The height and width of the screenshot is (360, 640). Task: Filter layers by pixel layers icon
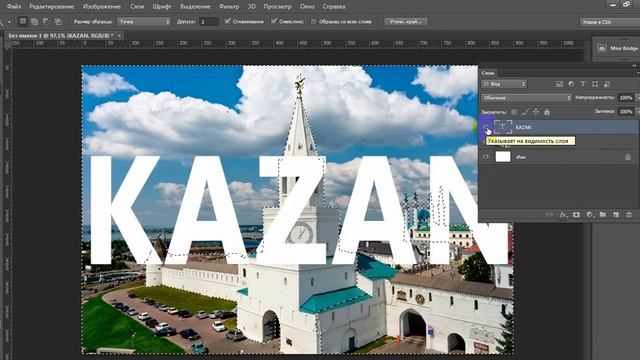559,84
